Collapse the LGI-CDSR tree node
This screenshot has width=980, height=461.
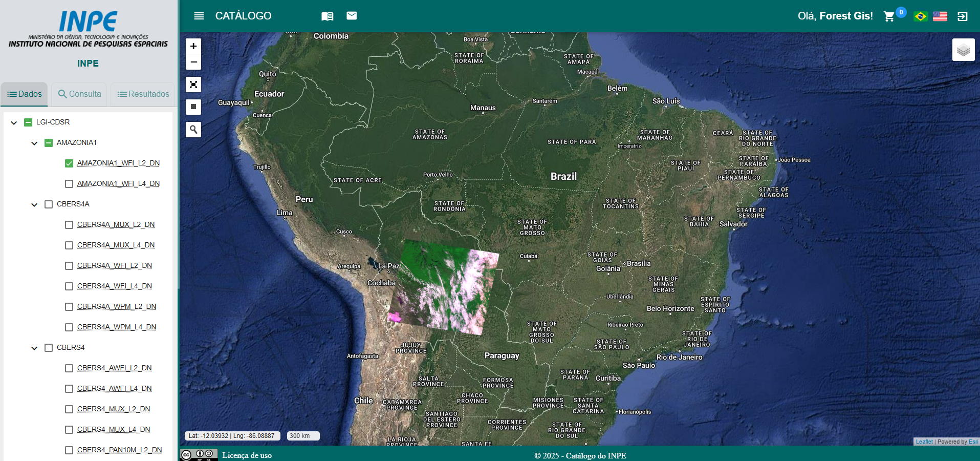tap(14, 122)
